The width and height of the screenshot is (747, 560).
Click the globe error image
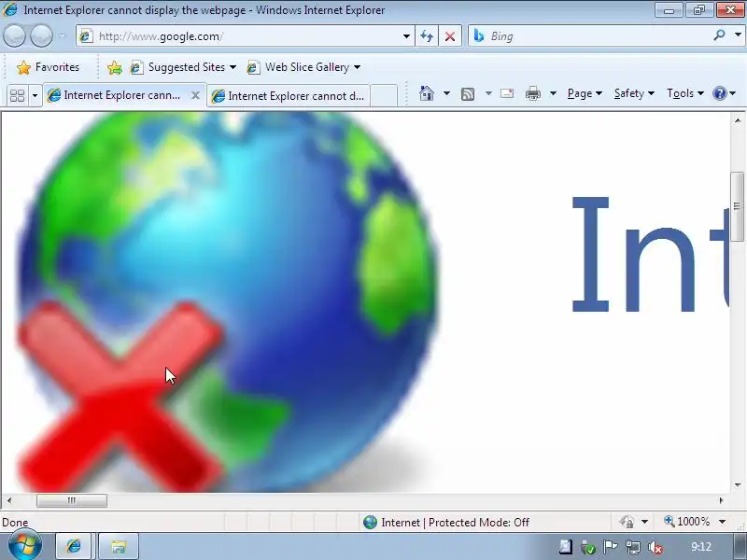pos(228,301)
